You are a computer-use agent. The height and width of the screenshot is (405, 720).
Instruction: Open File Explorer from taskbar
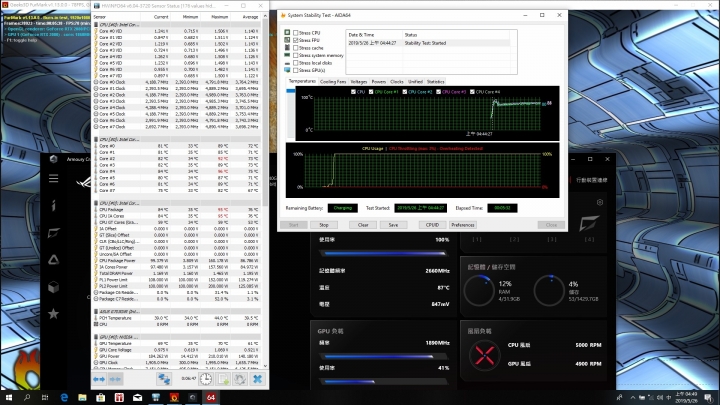point(82,398)
